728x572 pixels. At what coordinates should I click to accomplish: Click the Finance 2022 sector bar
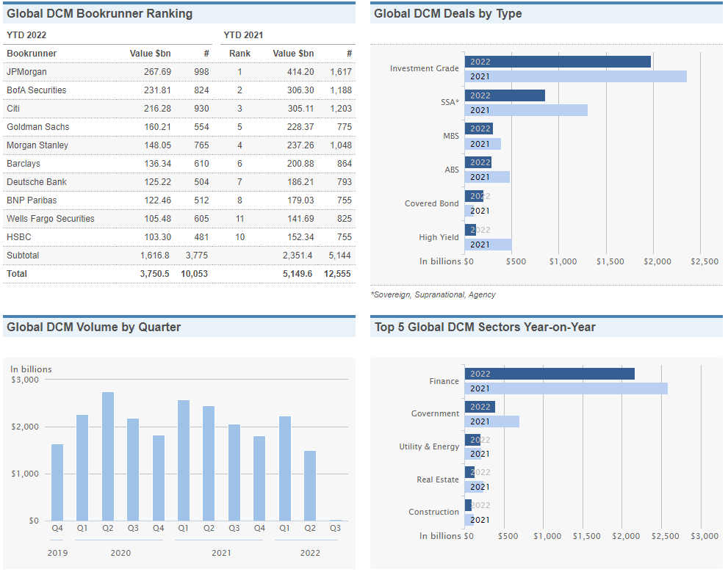549,374
